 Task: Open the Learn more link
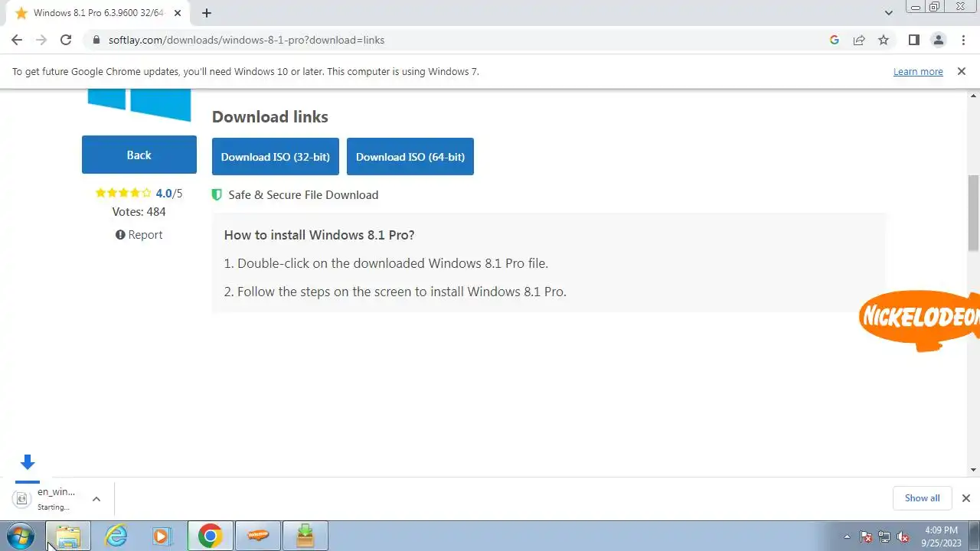tap(918, 71)
